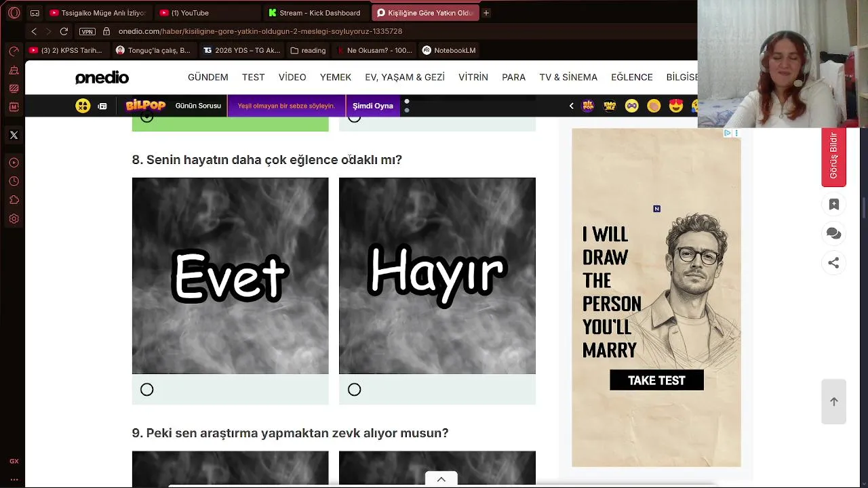The image size is (868, 488).
Task: Open the TV & SİNEMA menu
Action: click(x=568, y=77)
